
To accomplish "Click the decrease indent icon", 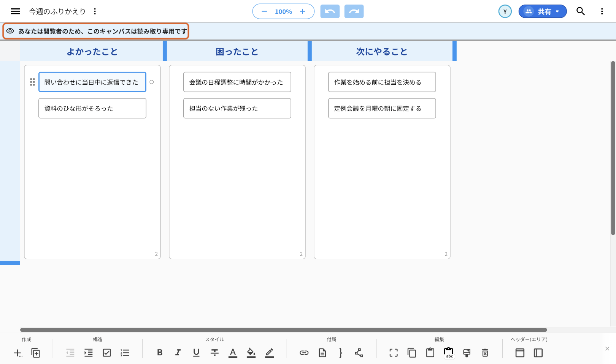I will coord(70,353).
